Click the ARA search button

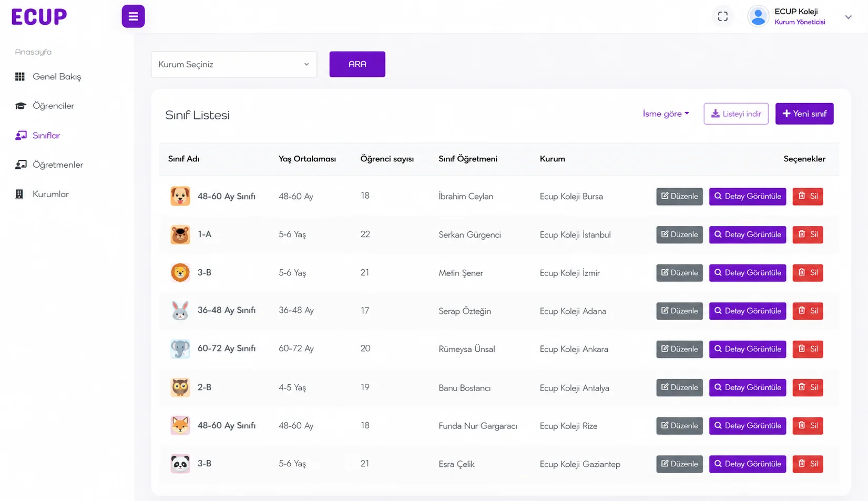click(x=358, y=64)
